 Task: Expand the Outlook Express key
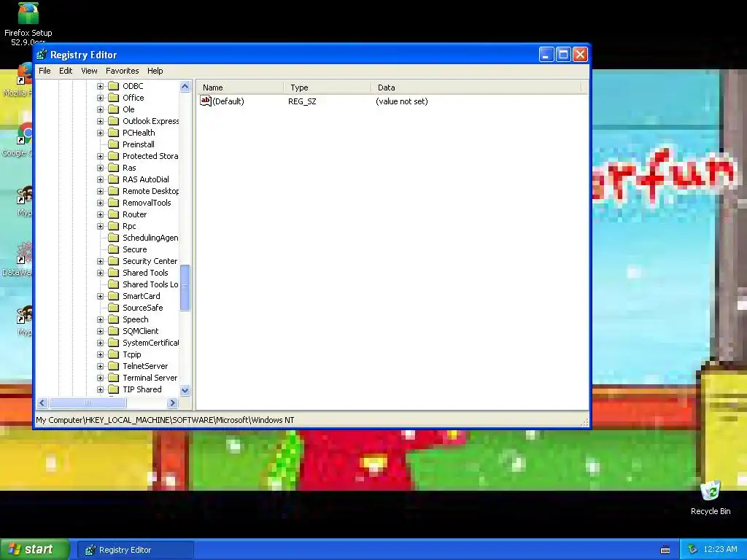(x=100, y=121)
